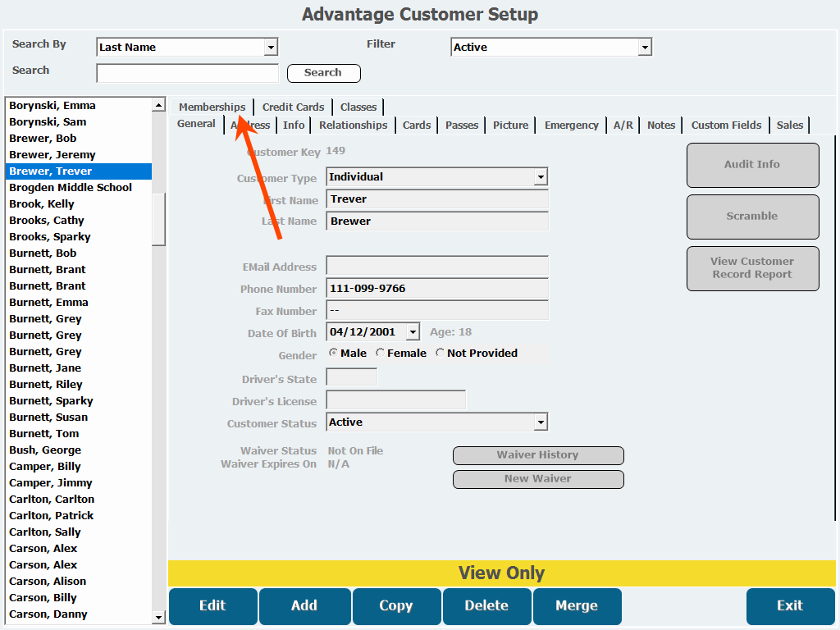The width and height of the screenshot is (840, 630).
Task: Select Bush, George in customer list
Action: pos(79,450)
